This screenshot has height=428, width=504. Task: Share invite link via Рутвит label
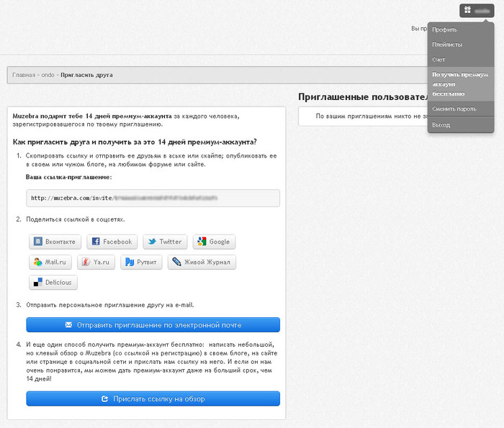pos(147,262)
